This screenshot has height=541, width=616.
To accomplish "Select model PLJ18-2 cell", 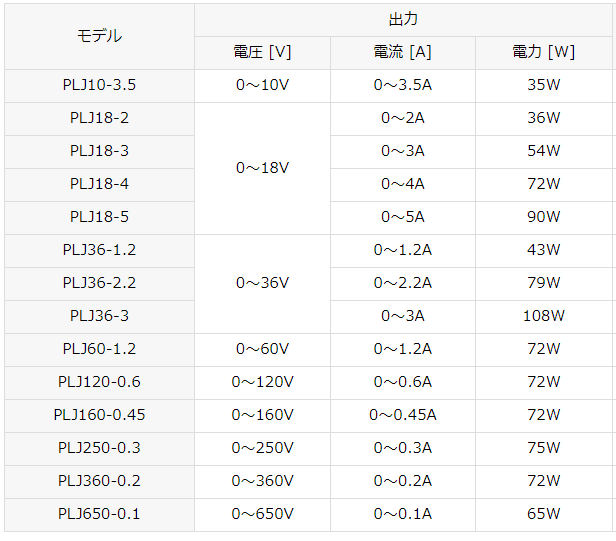I will [99, 119].
